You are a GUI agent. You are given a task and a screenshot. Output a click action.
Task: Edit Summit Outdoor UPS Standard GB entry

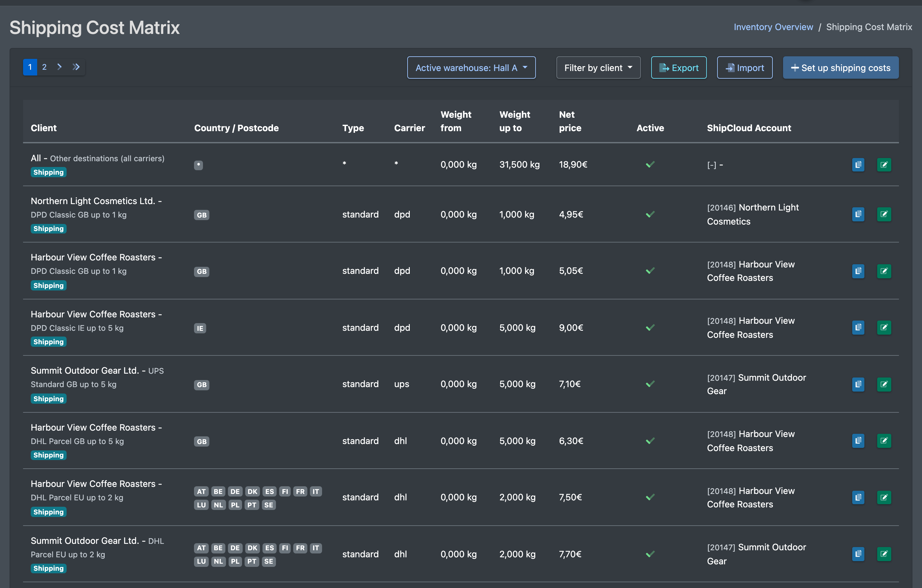[x=884, y=385]
